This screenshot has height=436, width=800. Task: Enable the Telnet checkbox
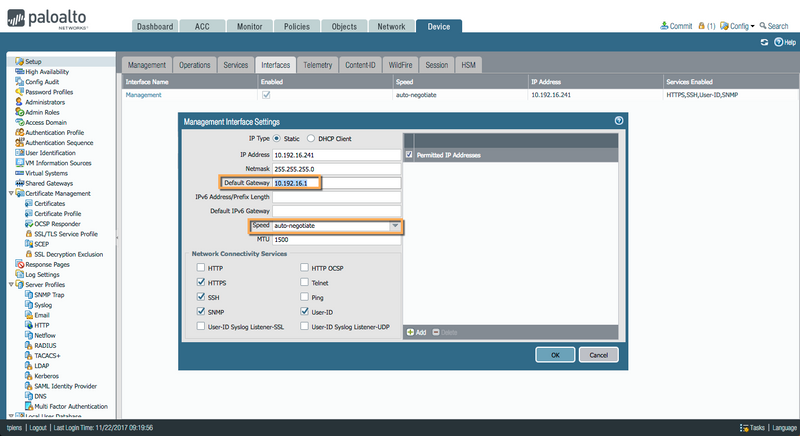click(x=304, y=282)
